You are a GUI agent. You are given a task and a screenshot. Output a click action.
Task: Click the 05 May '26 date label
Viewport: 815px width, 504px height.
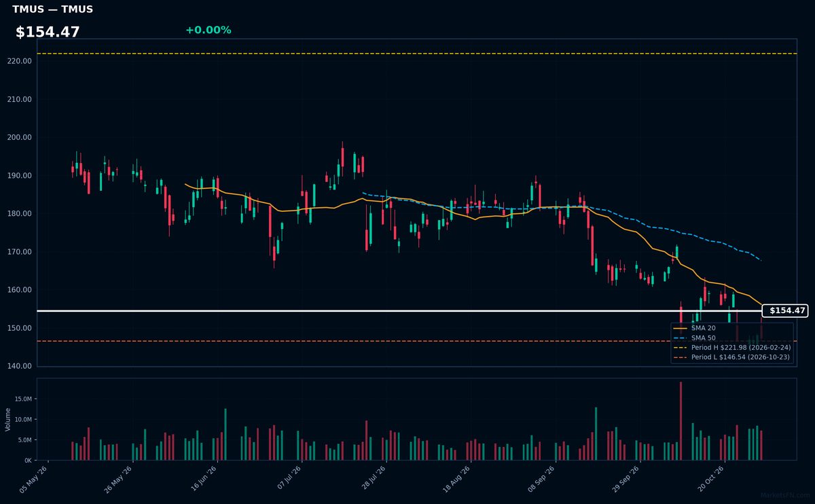point(35,479)
